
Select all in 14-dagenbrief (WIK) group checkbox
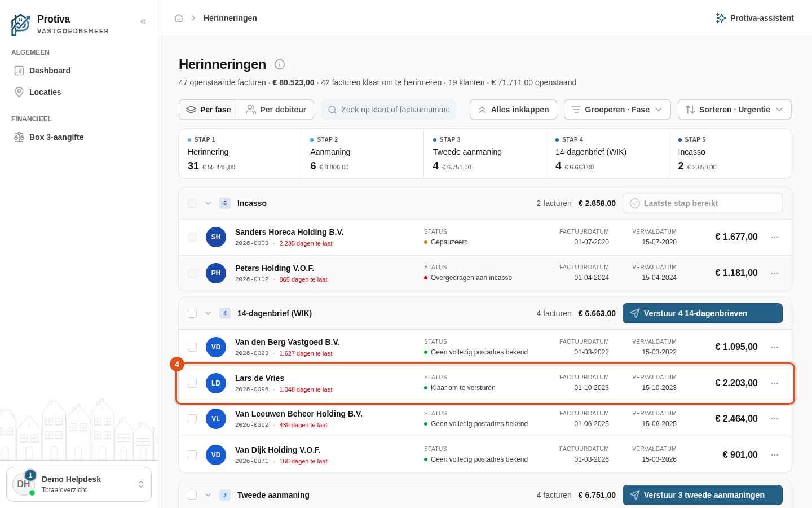tap(192, 313)
